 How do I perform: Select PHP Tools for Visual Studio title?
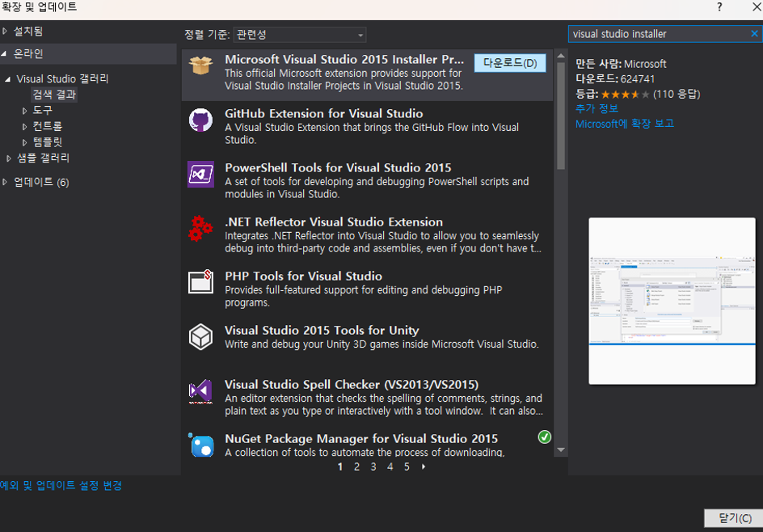tap(303, 276)
